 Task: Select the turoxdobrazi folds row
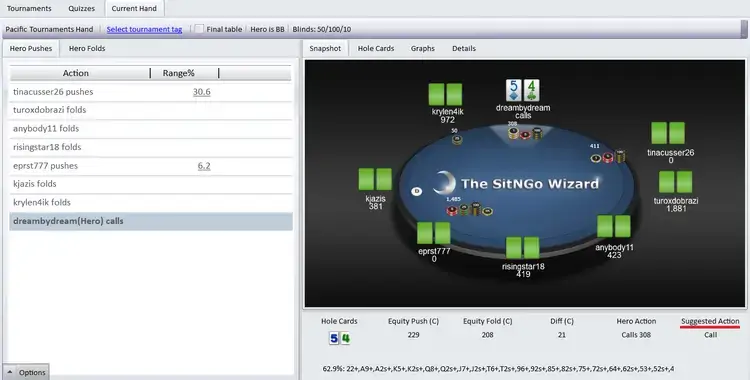point(151,110)
